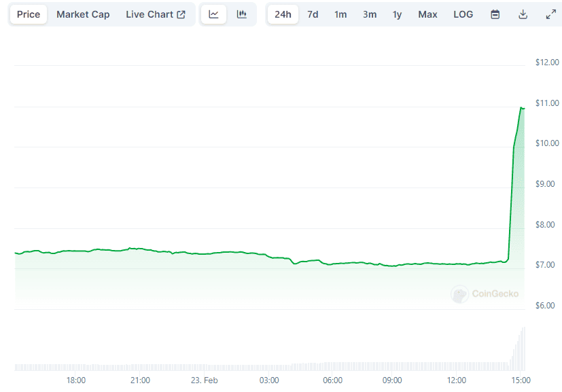Click the $7.00 price axis label

tap(545, 265)
